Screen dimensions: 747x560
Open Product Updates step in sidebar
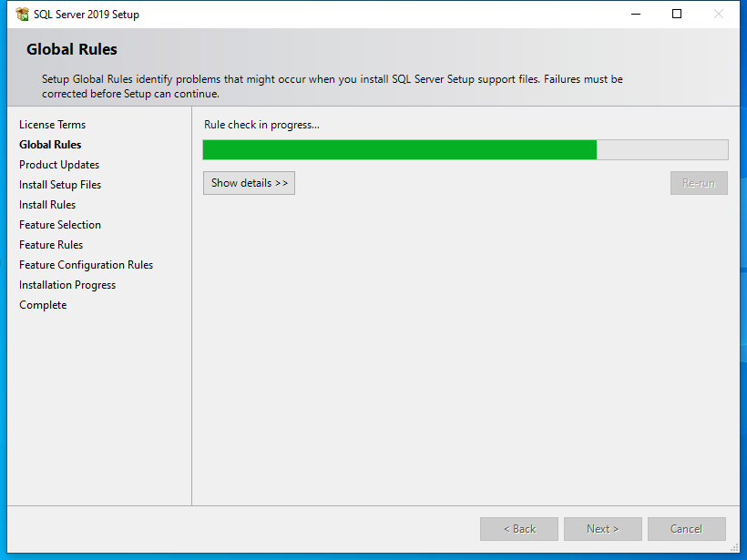tap(59, 165)
